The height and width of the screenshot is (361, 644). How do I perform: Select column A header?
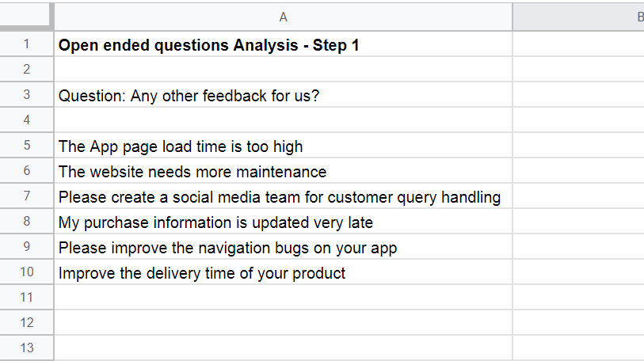283,17
